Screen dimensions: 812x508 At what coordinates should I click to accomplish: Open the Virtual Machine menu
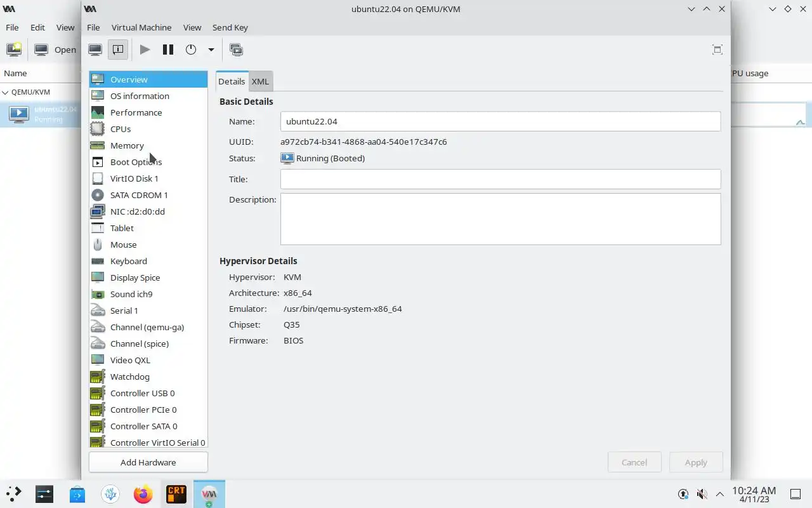point(141,27)
